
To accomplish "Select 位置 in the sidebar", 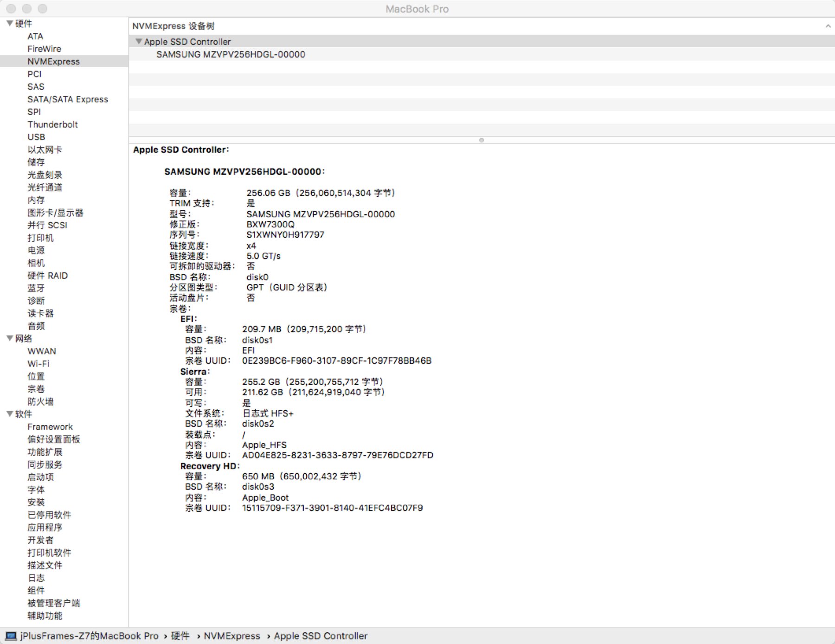I will [x=36, y=376].
